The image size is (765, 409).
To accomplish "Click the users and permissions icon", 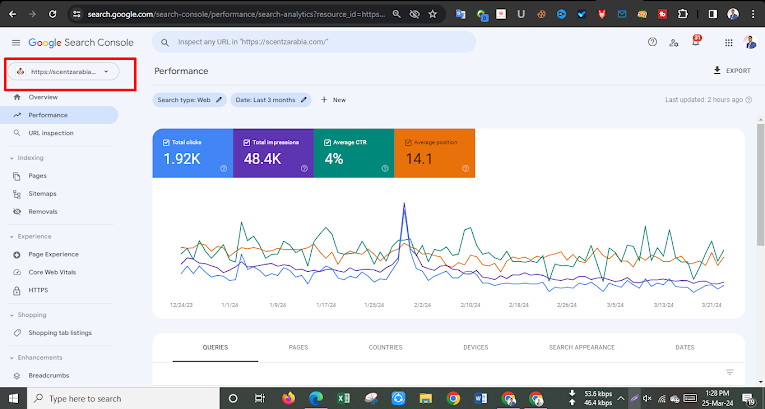I will 674,42.
